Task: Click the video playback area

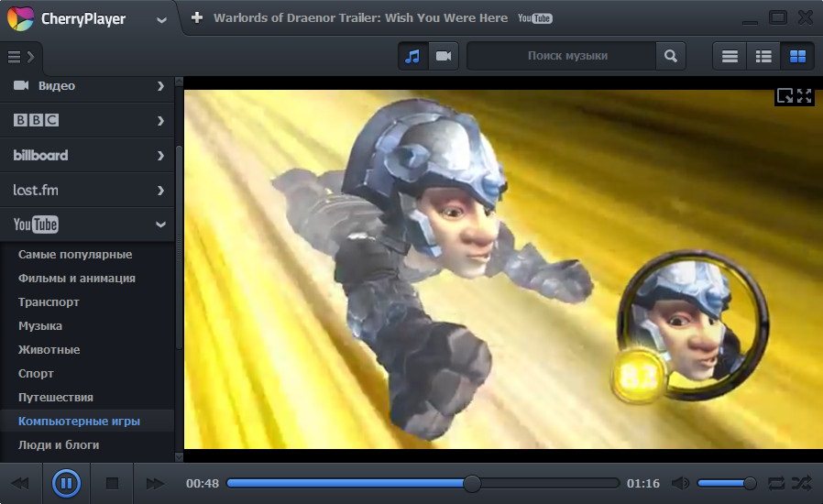Action: coord(503,269)
